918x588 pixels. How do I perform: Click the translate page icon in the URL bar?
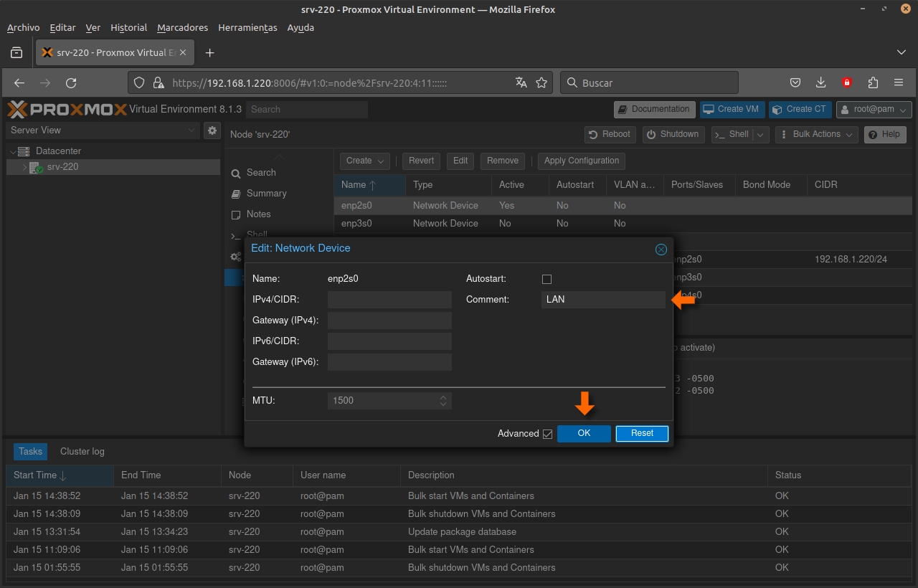(521, 82)
